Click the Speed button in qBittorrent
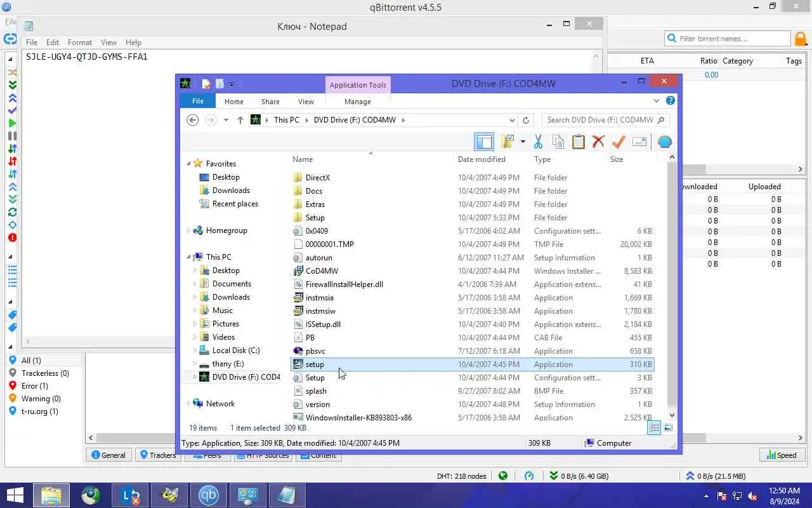Screen dimensions: 812x508 pyautogui.click(x=782, y=455)
